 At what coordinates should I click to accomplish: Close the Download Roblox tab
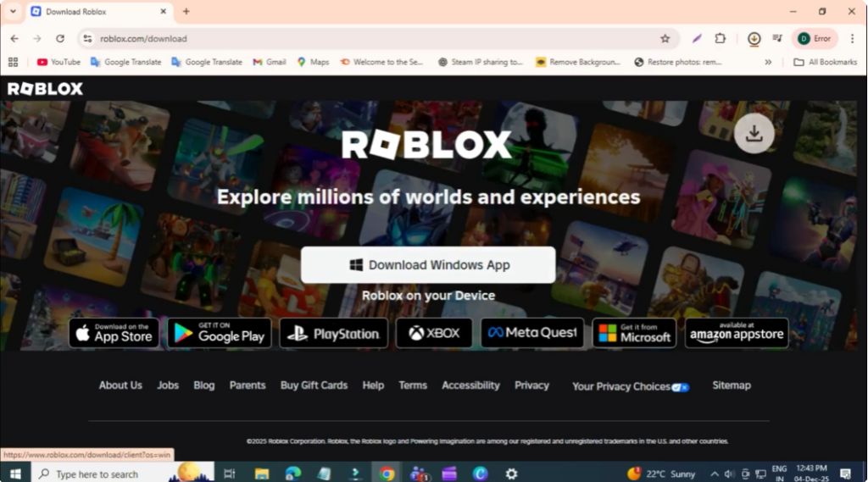coord(164,12)
